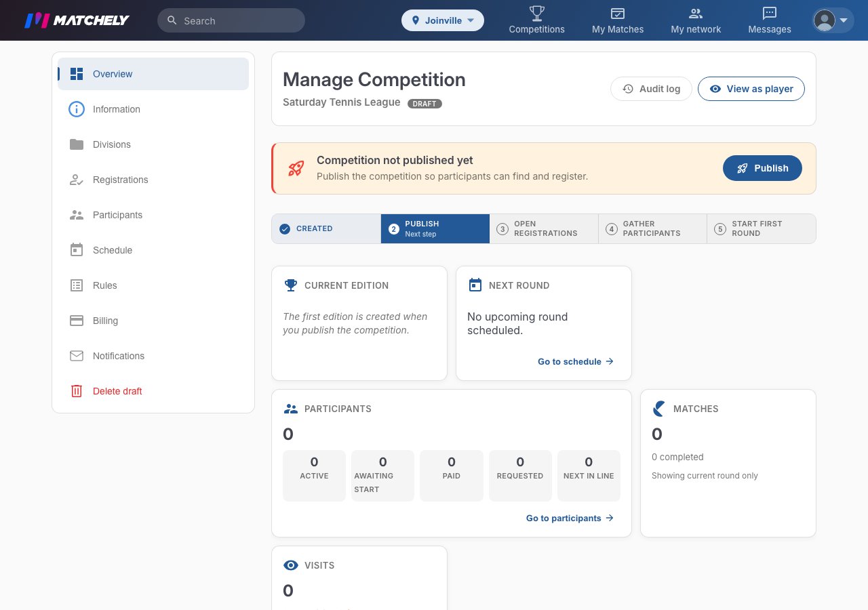The width and height of the screenshot is (868, 610).
Task: Open Divisions in the sidebar
Action: (x=153, y=144)
